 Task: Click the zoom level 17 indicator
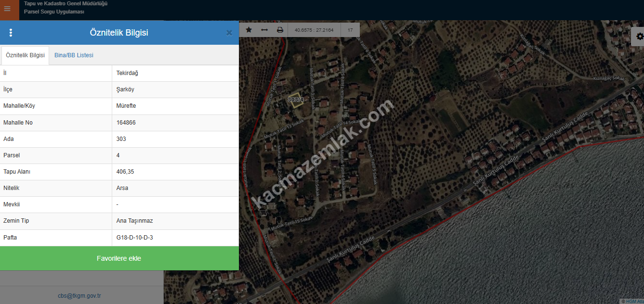(350, 30)
